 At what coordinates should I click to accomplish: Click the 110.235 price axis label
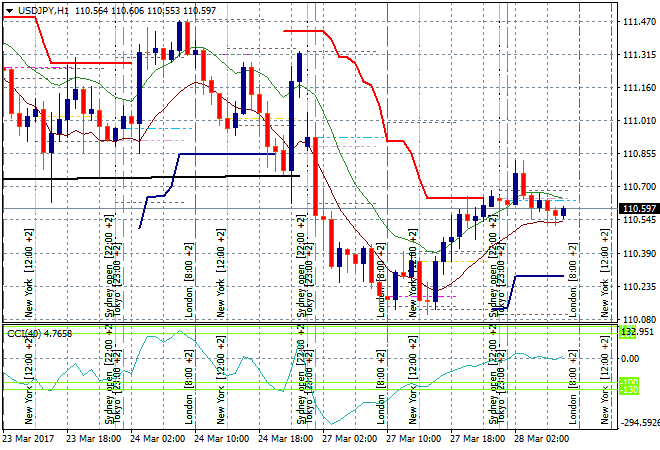[x=637, y=287]
